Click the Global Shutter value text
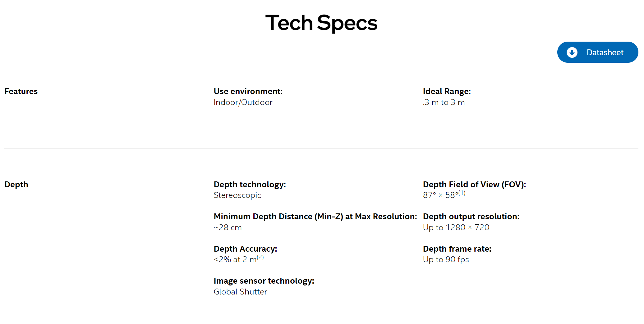Image resolution: width=644 pixels, height=324 pixels. [241, 292]
